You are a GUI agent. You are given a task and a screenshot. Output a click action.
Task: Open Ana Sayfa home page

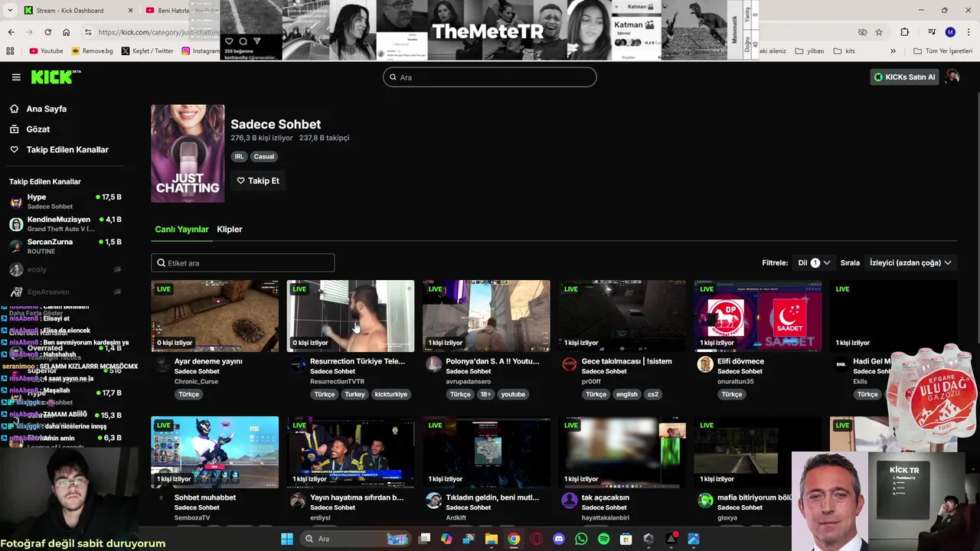[x=47, y=109]
